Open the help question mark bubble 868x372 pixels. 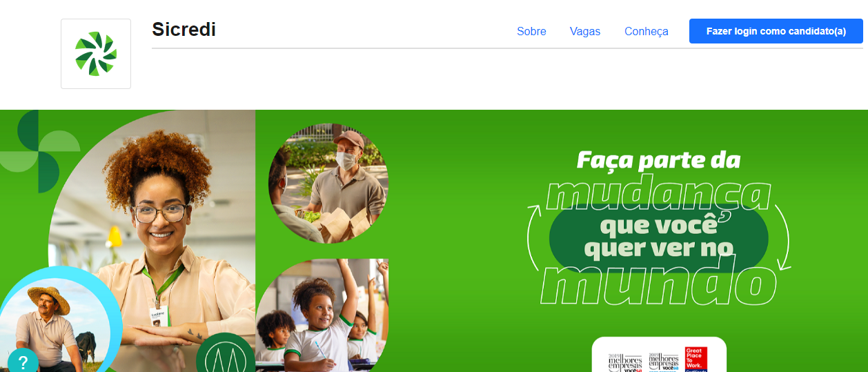click(23, 361)
